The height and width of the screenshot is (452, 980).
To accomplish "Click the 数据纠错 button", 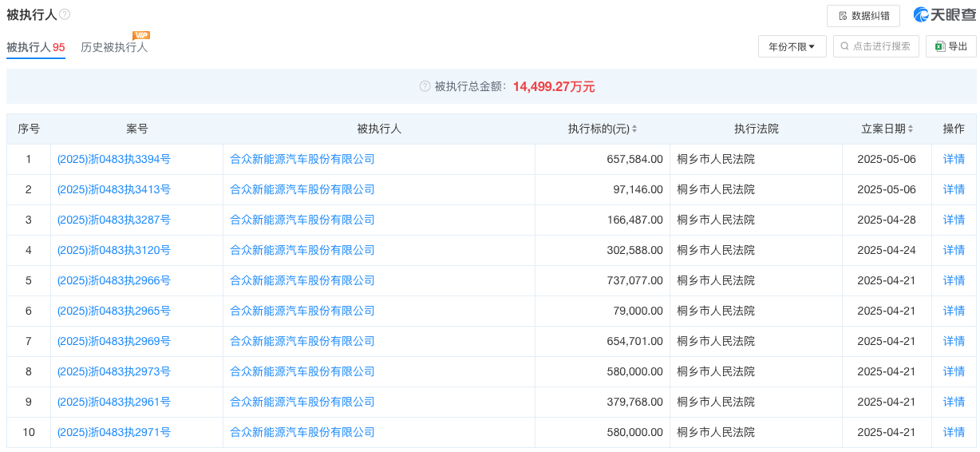I will point(863,16).
